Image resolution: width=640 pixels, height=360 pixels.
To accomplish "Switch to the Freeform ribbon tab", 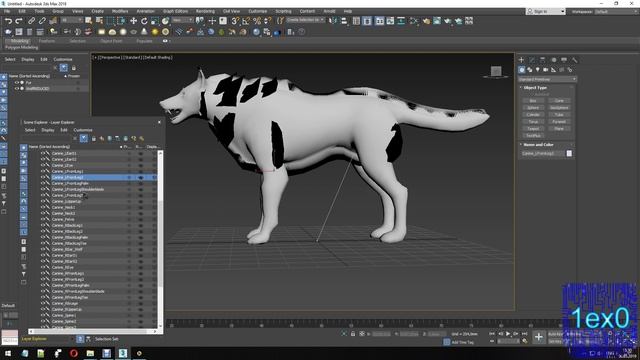I will click(x=47, y=41).
